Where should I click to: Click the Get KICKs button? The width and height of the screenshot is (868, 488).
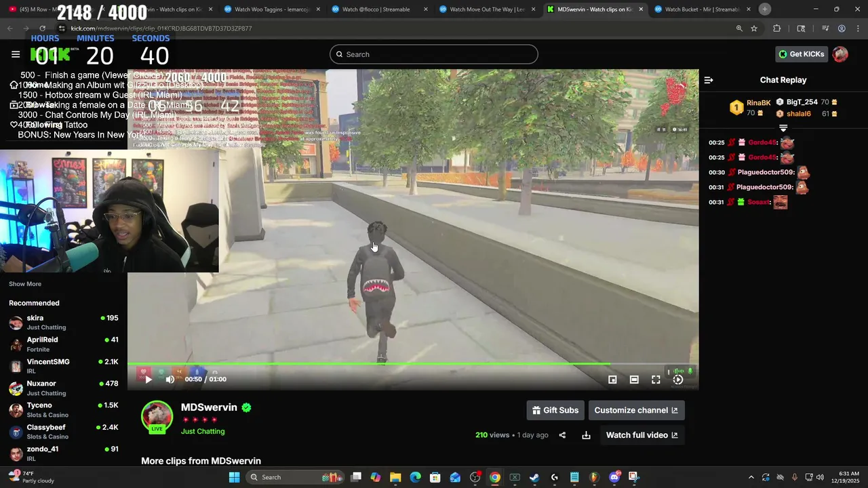802,54
